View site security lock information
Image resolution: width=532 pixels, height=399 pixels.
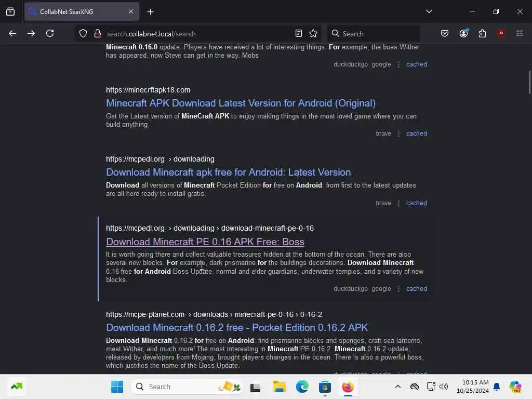(98, 34)
